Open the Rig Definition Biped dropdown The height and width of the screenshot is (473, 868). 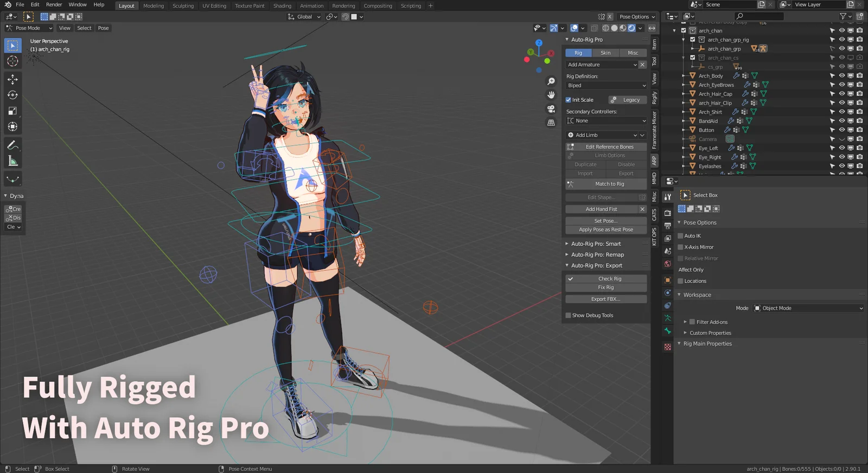(606, 86)
